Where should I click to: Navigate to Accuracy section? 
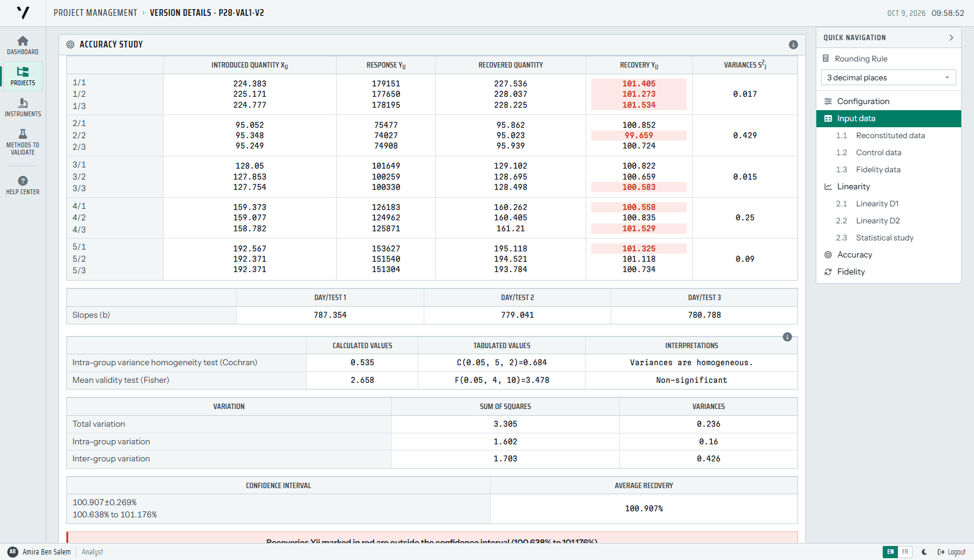pyautogui.click(x=888, y=254)
